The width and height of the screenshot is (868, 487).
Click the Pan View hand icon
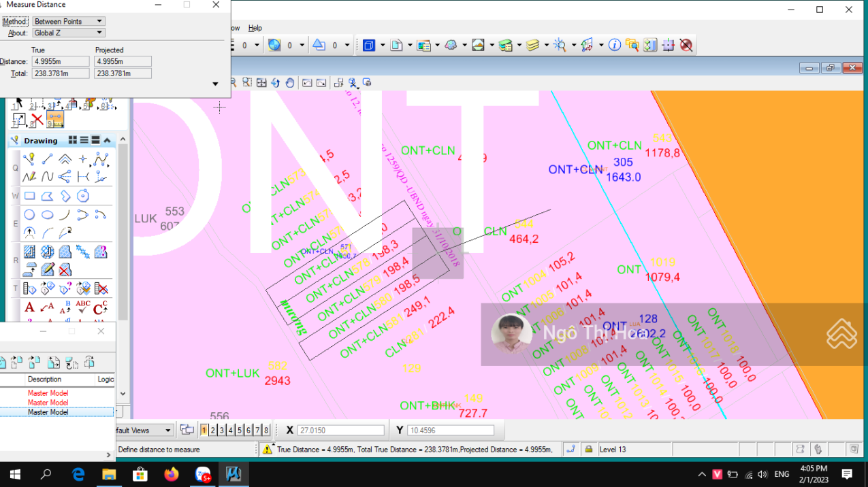290,83
